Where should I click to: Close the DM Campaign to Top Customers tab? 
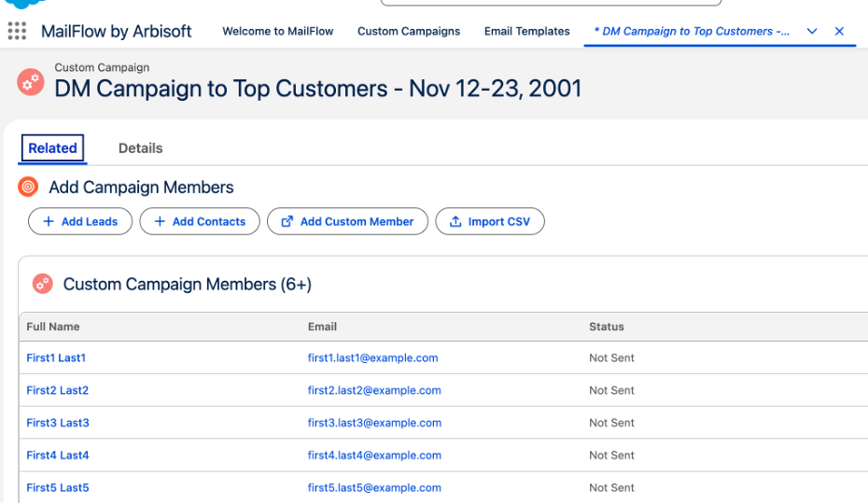839,31
